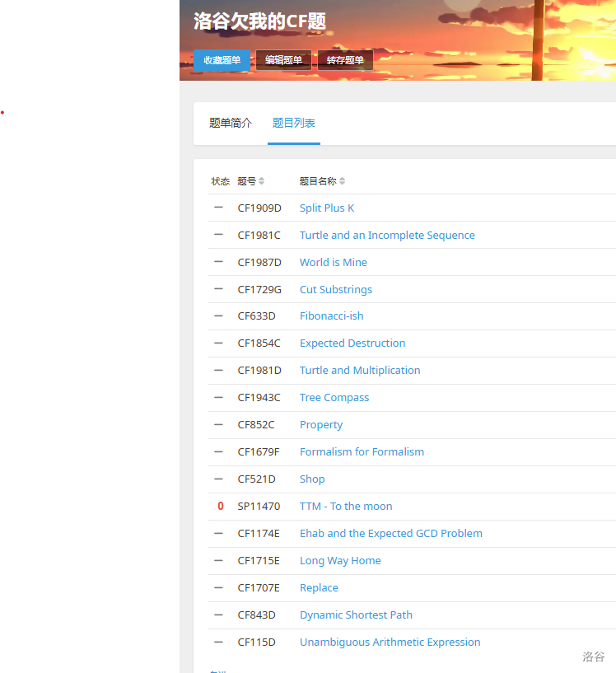This screenshot has height=673, width=616.
Task: Select the 题目列表 tab
Action: click(x=294, y=124)
